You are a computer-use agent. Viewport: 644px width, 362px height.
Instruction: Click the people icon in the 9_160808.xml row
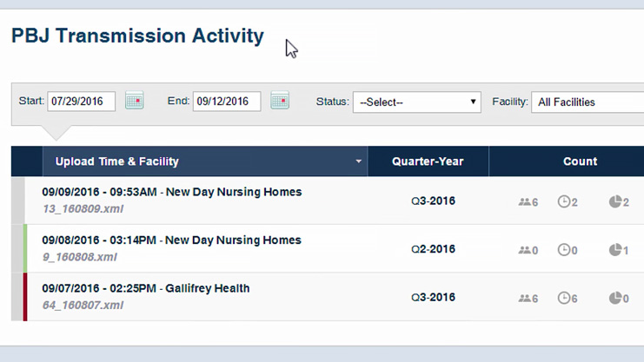(x=524, y=250)
